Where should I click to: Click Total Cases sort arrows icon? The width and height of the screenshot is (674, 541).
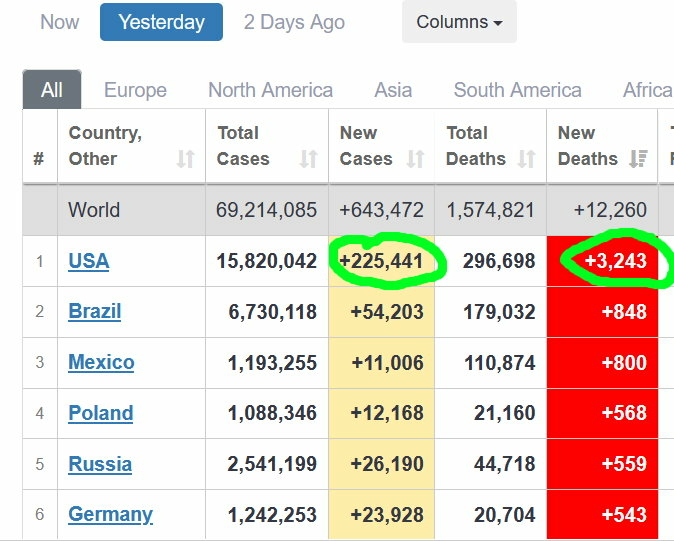click(x=309, y=159)
